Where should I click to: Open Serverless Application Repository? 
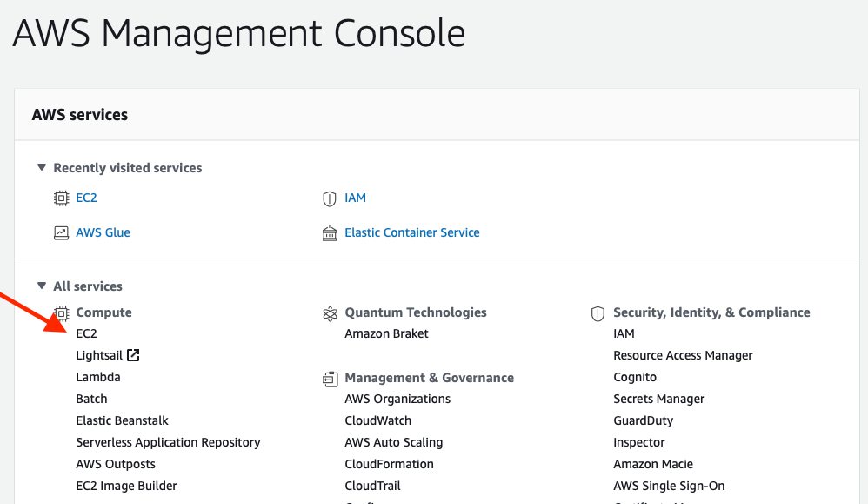click(168, 442)
